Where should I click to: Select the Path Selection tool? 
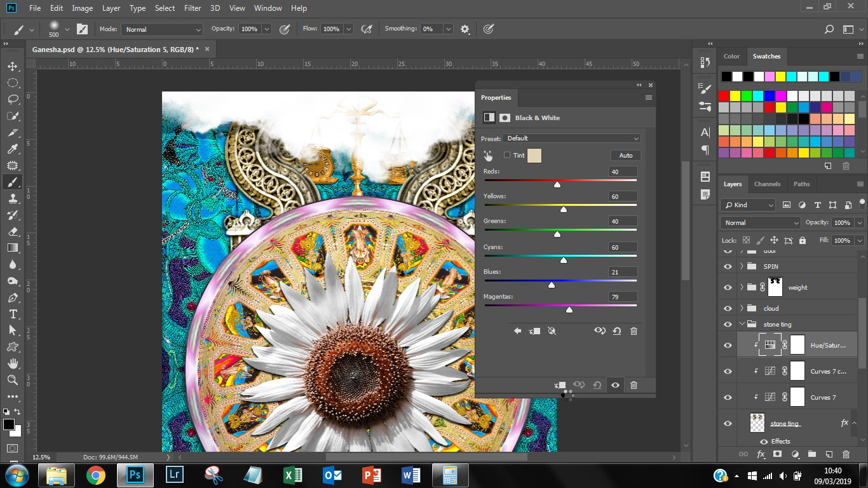13,331
